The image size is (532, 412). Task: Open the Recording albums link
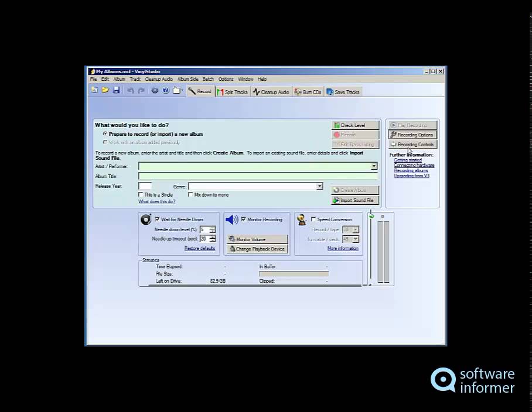tap(411, 170)
